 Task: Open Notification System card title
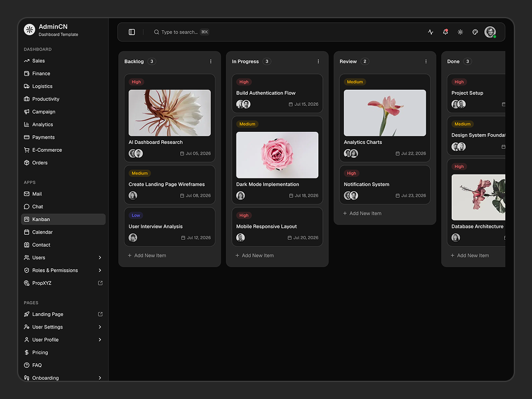tap(367, 184)
